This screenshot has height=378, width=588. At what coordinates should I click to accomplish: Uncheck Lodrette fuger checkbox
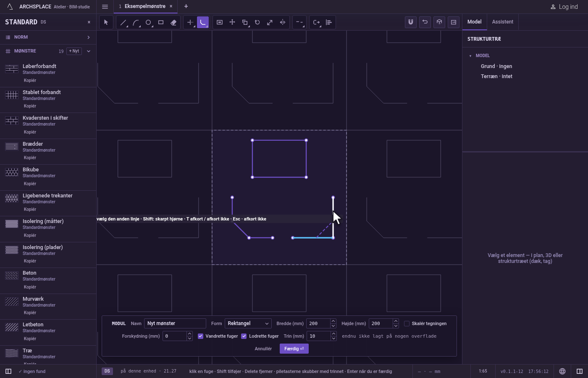point(244,336)
